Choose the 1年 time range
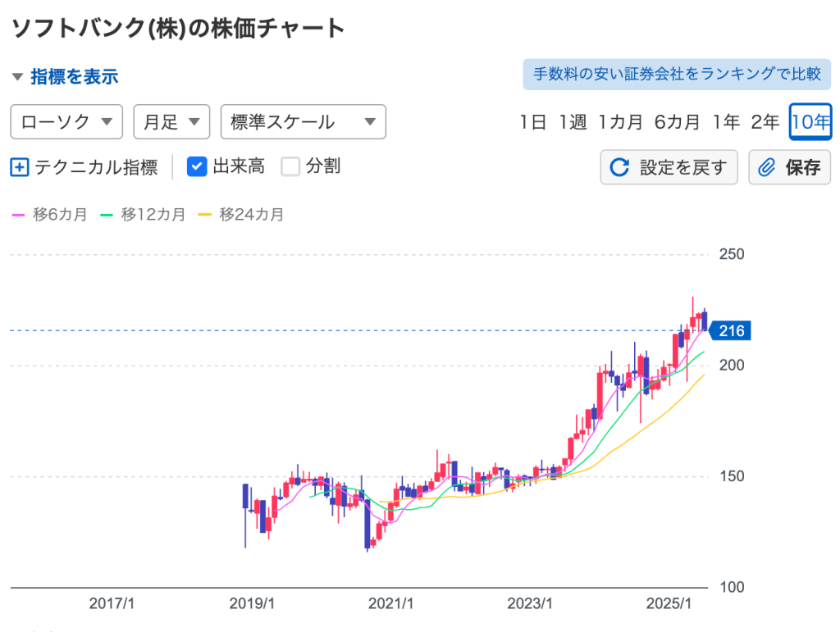 pos(726,122)
